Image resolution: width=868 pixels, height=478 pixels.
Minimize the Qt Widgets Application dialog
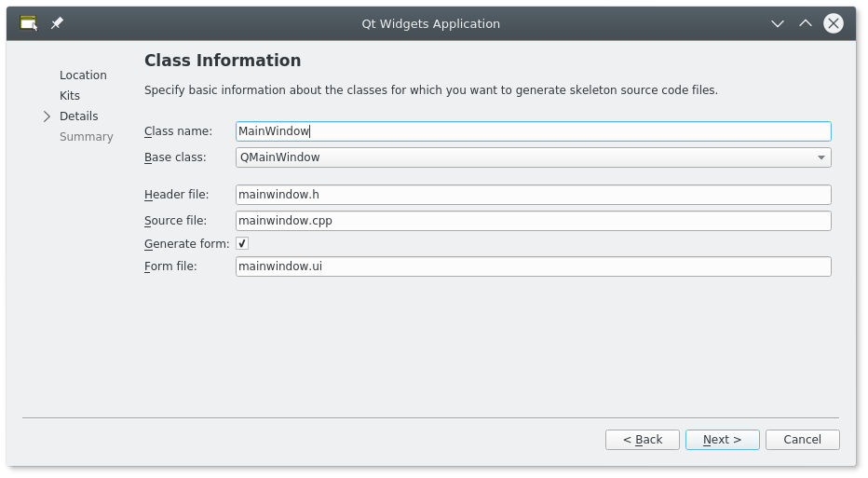click(778, 23)
